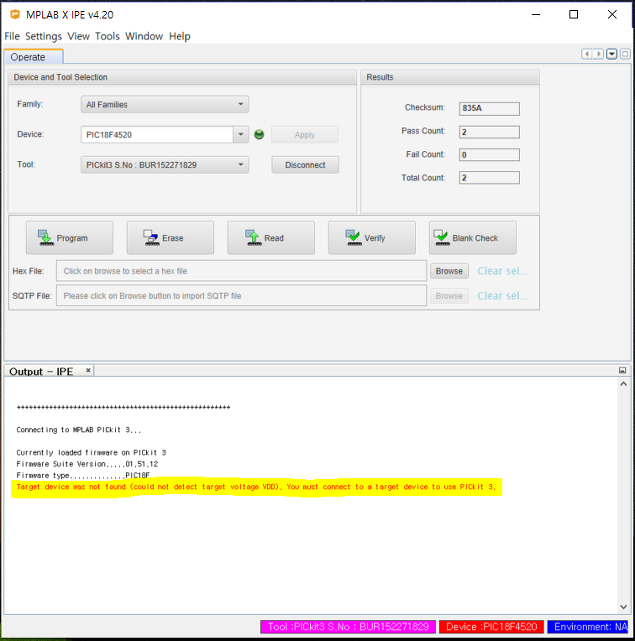Minimize the Output window icon

coord(622,370)
